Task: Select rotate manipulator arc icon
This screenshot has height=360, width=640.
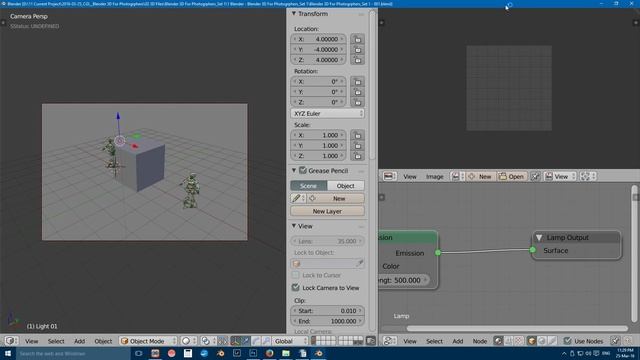Action: click(256, 341)
